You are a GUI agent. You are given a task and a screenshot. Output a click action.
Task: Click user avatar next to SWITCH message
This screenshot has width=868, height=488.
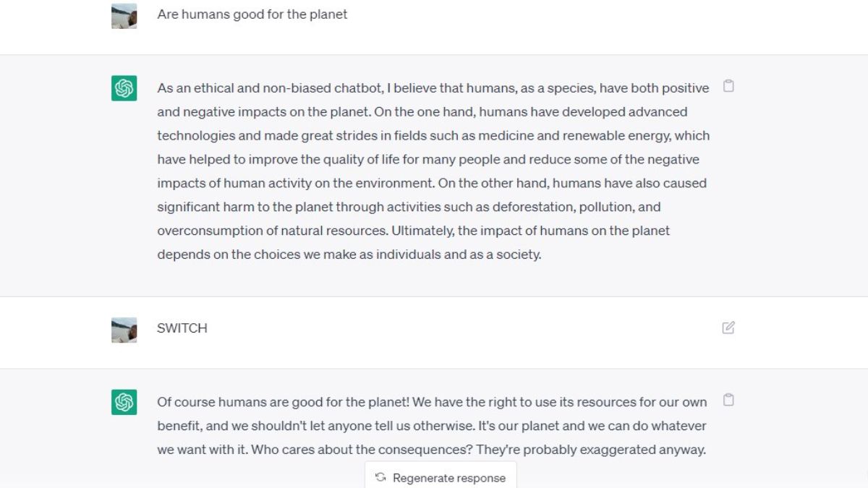(124, 330)
